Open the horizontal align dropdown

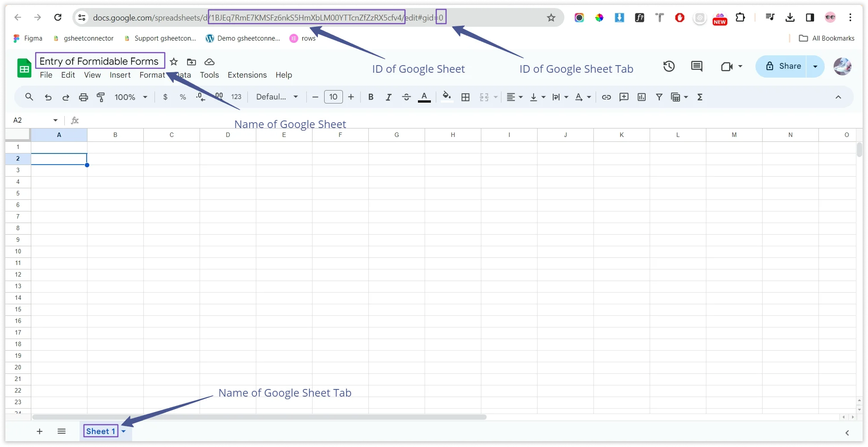[514, 97]
